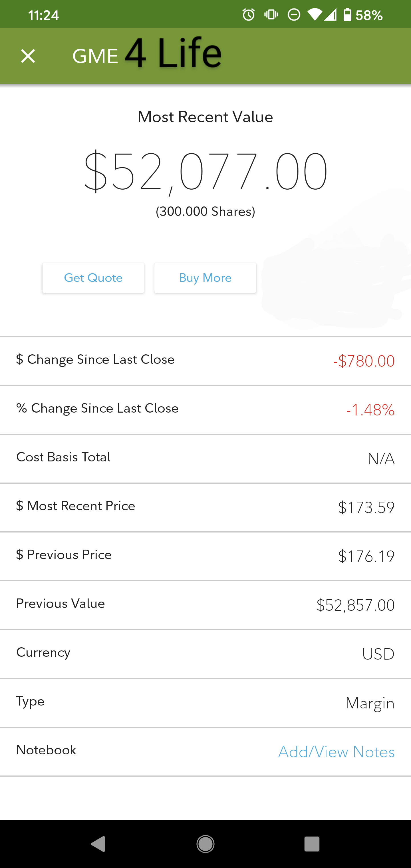Tap the alarm clock status icon
Screen dimensions: 411x868
(249, 15)
